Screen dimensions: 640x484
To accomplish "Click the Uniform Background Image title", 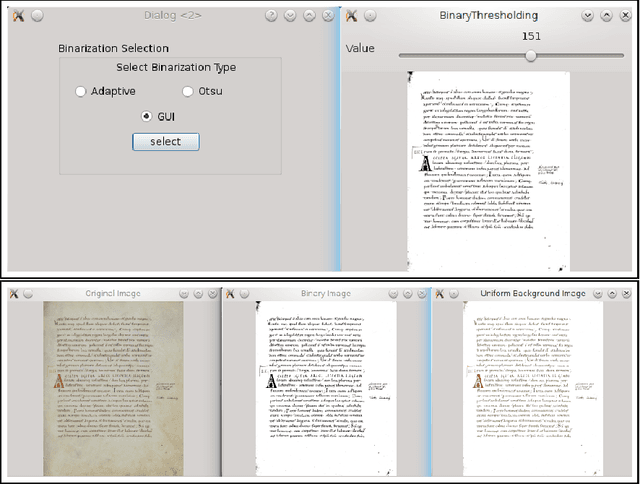I will 533,293.
